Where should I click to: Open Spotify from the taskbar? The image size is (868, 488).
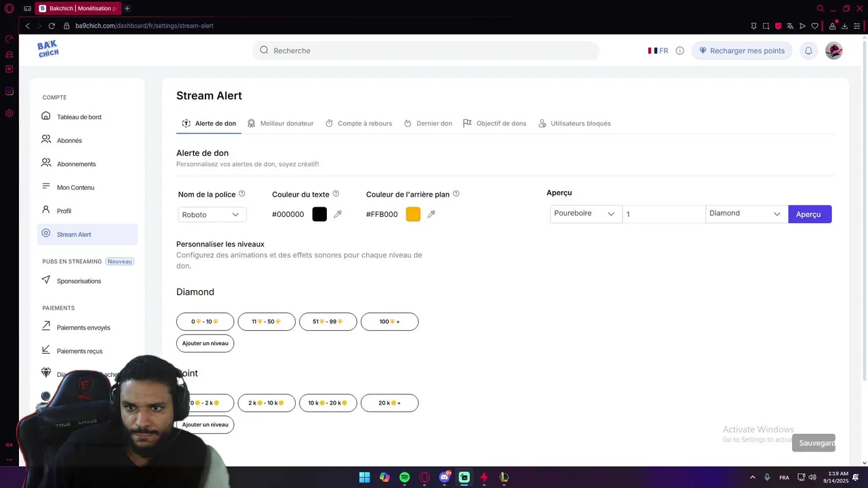pyautogui.click(x=405, y=477)
